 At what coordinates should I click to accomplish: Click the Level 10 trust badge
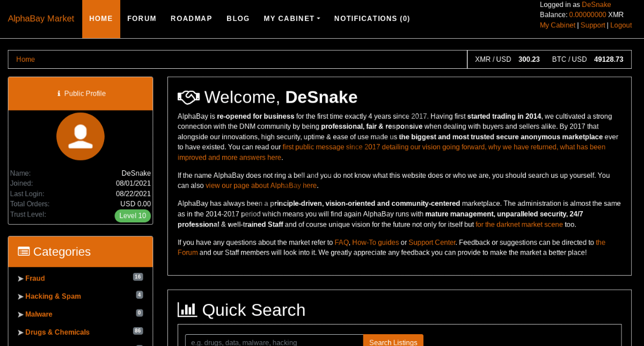pos(133,216)
